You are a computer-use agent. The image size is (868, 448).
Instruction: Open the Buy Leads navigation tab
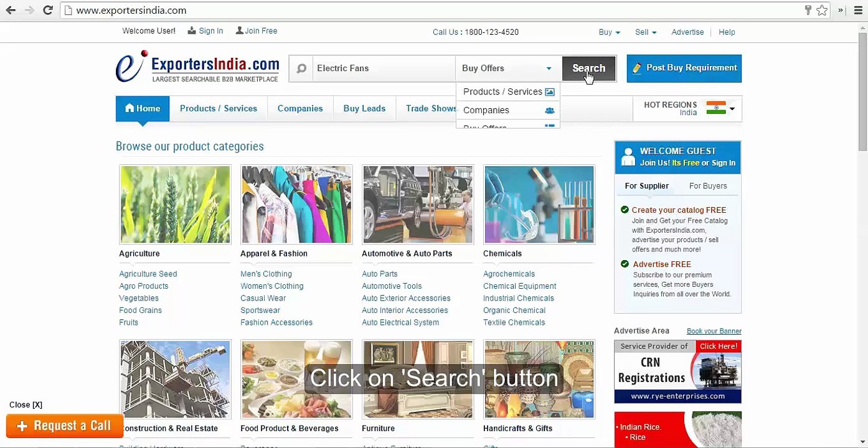[x=364, y=108]
